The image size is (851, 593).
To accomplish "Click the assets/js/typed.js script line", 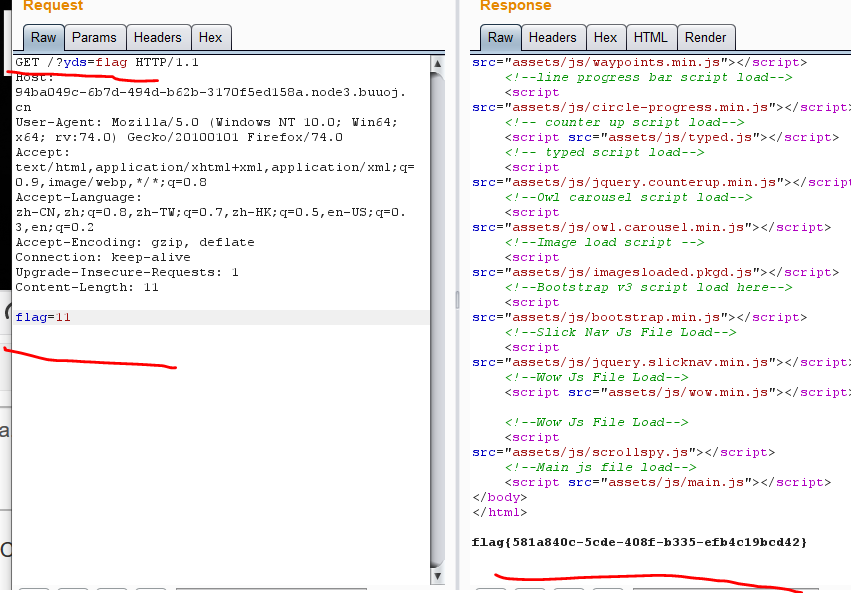I will pos(672,137).
